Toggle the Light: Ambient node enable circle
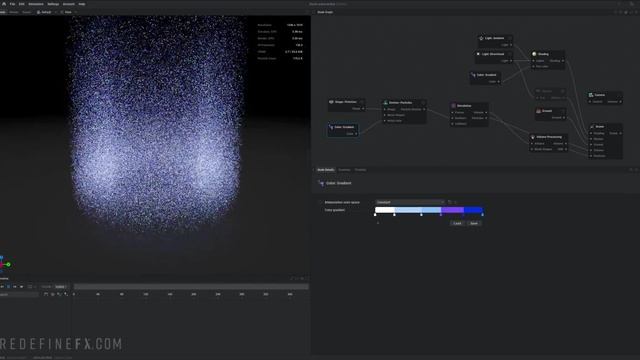The image size is (640, 360). [509, 38]
